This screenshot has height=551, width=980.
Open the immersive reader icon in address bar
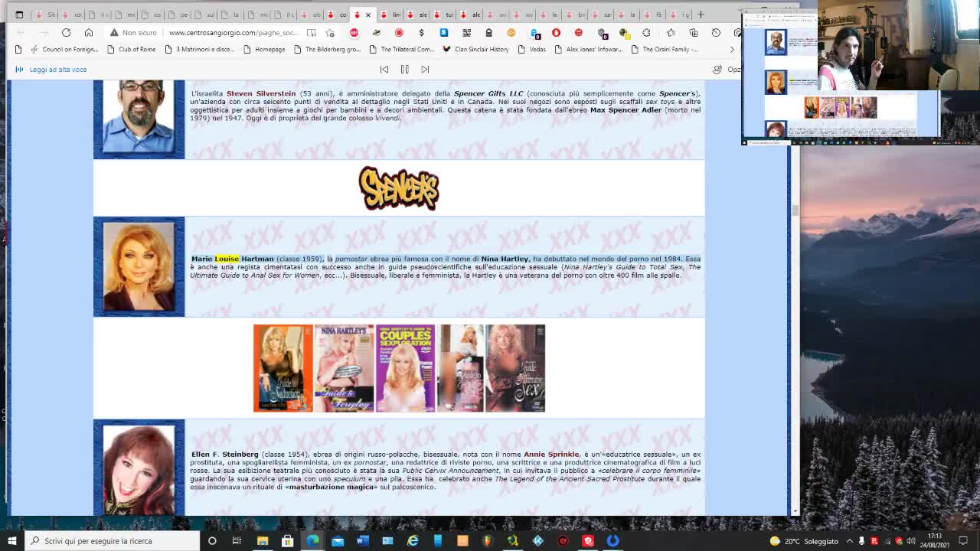pyautogui.click(x=312, y=33)
